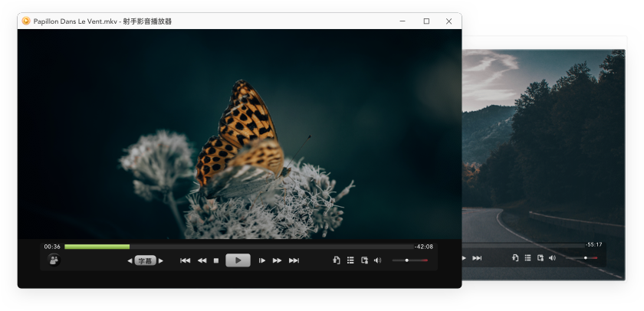
Task: Click the left arrow beside 字幕
Action: 130,260
